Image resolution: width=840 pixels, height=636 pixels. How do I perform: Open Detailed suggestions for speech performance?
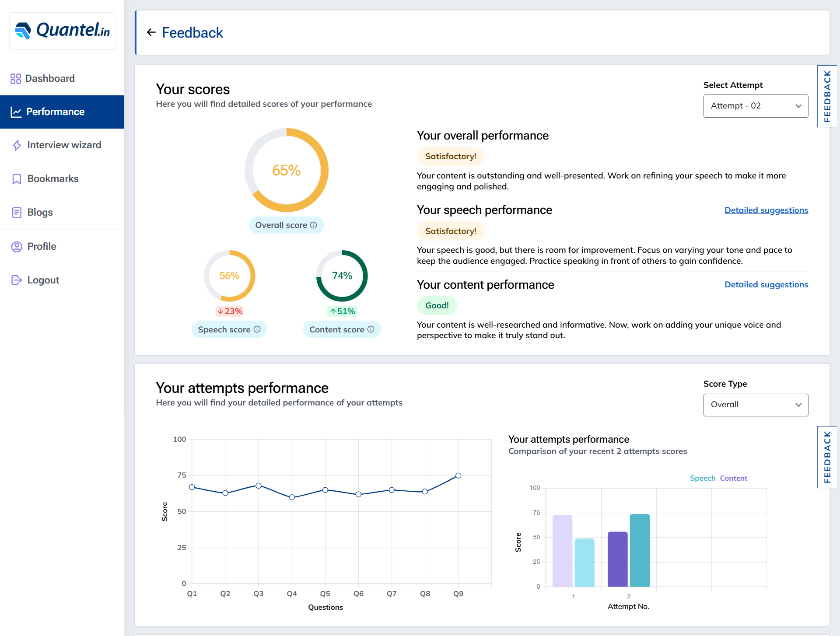click(x=766, y=210)
